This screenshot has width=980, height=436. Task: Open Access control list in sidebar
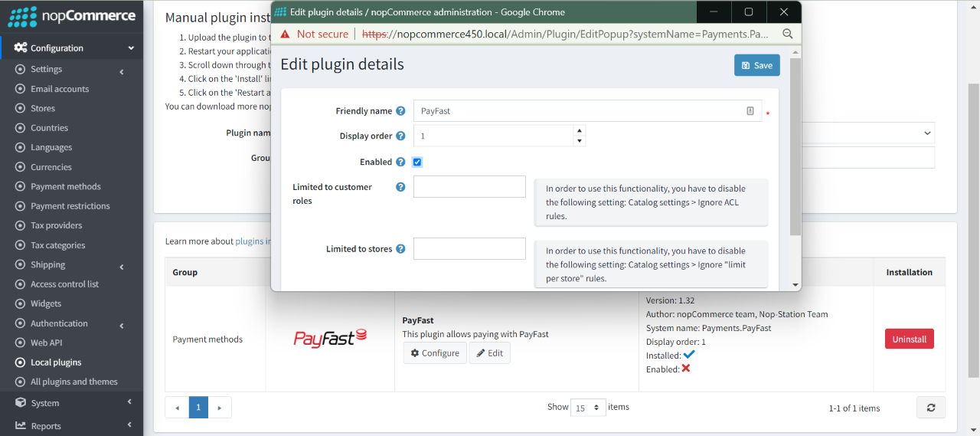(x=64, y=284)
